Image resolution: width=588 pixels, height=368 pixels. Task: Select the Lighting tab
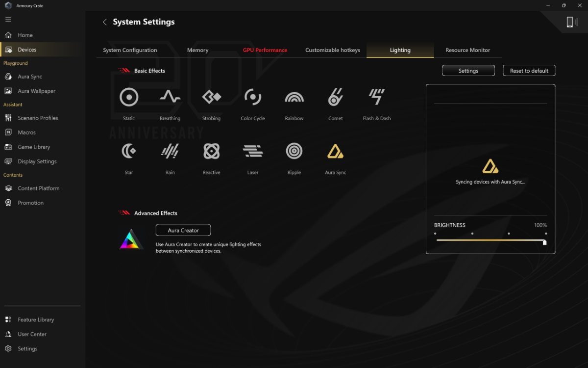[400, 50]
